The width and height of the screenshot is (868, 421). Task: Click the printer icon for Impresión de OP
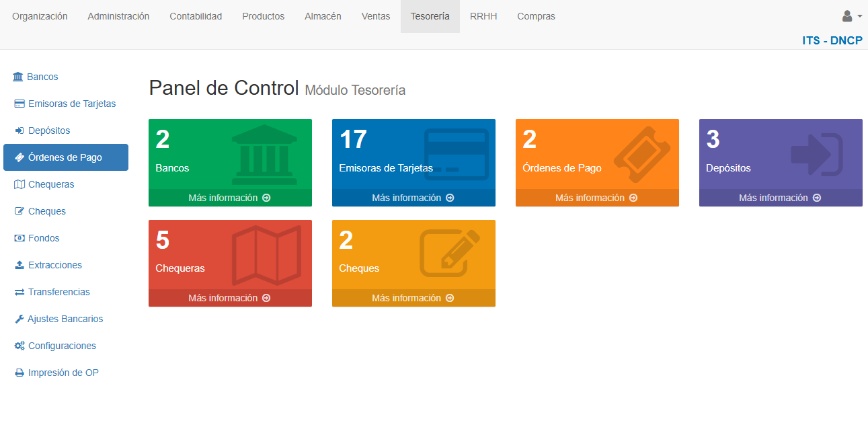pyautogui.click(x=19, y=373)
